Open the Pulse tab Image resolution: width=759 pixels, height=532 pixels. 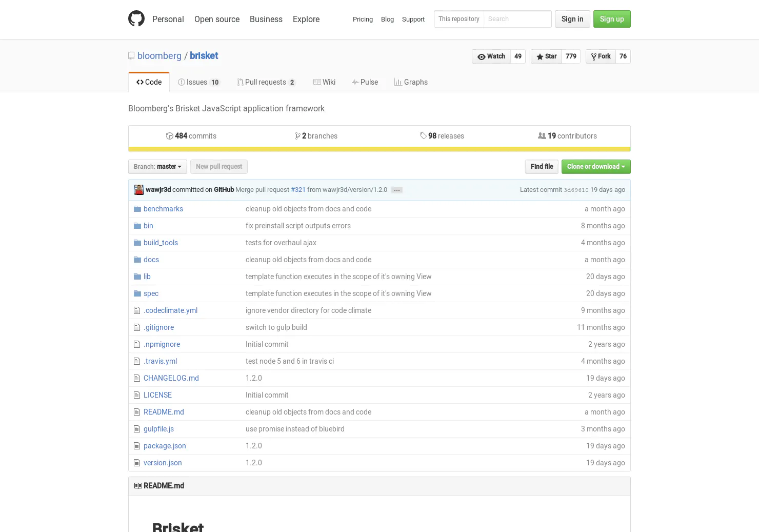365,82
